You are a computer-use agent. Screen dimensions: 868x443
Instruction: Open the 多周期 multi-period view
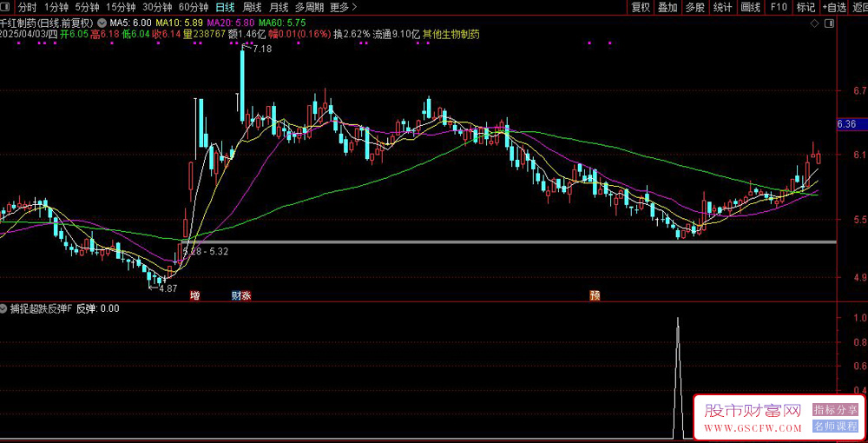point(309,7)
